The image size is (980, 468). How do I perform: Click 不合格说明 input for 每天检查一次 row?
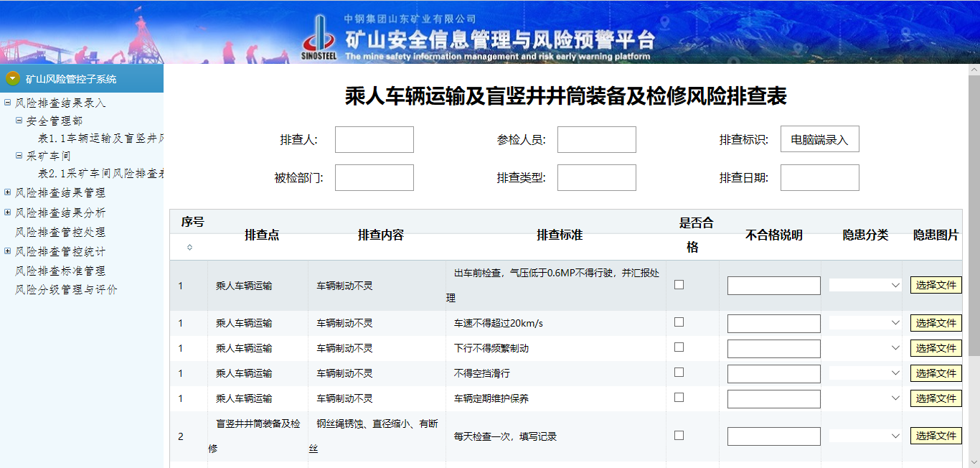click(x=774, y=436)
